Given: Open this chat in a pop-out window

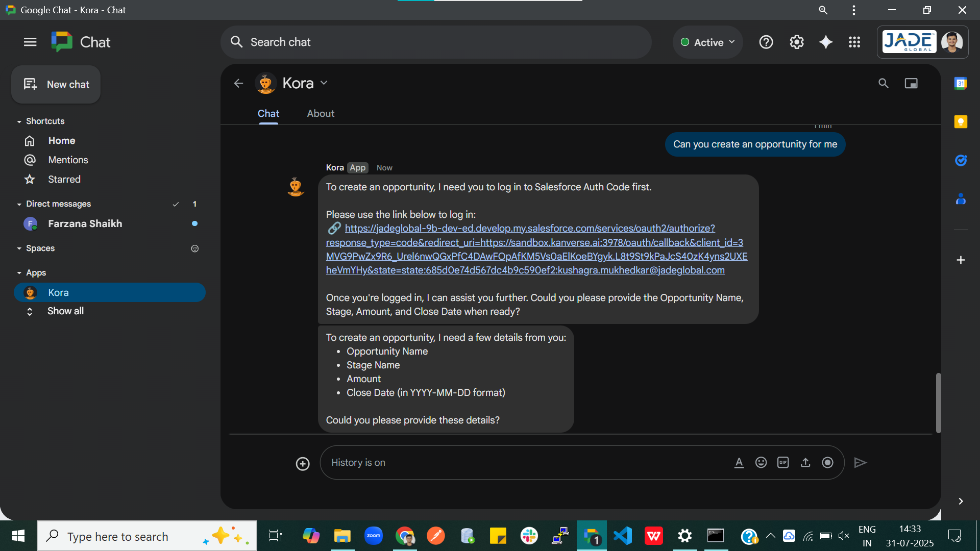Looking at the screenshot, I should (911, 83).
